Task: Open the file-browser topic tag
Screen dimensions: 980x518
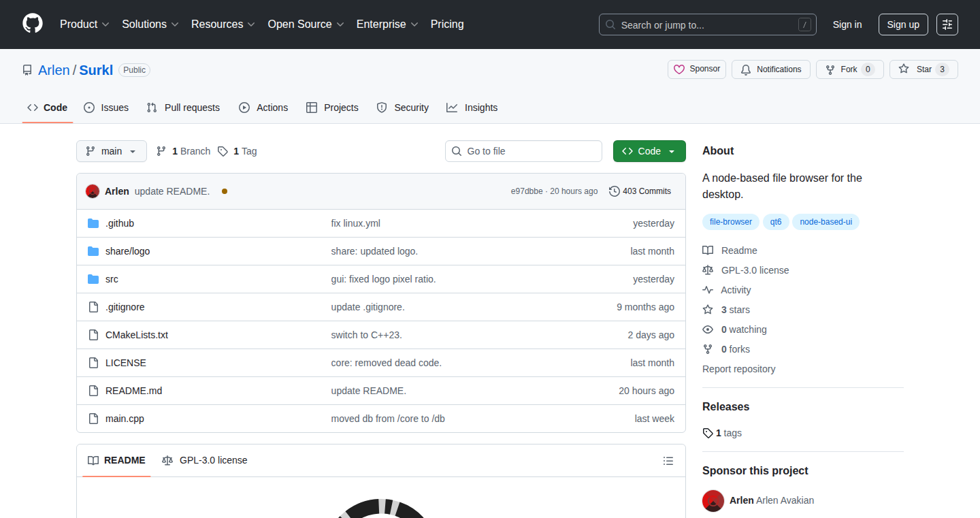Action: pos(731,222)
